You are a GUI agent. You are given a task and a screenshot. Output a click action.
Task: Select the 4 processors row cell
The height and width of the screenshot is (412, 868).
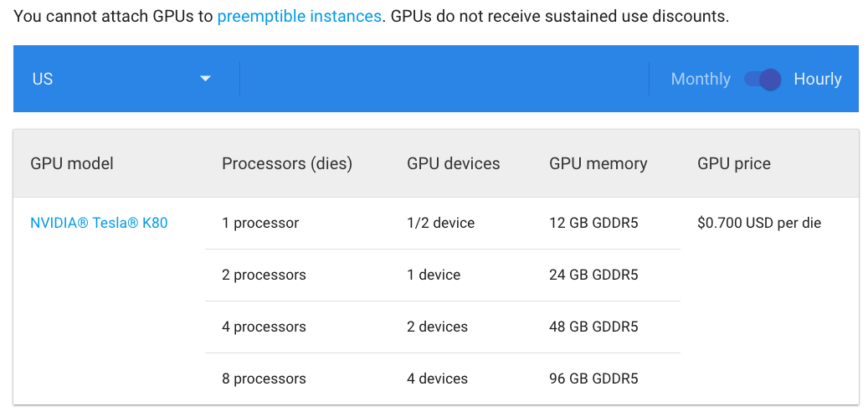(264, 327)
